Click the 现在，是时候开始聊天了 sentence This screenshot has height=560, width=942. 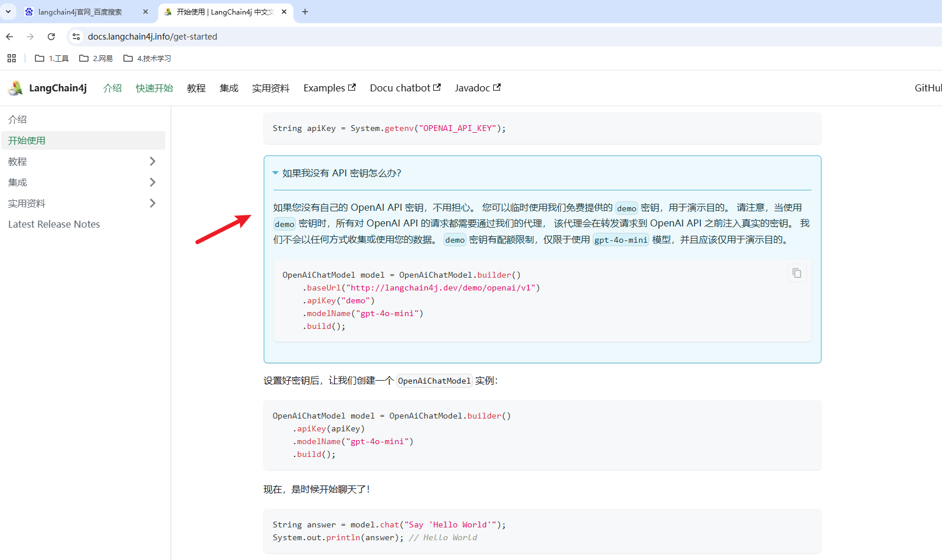point(317,489)
